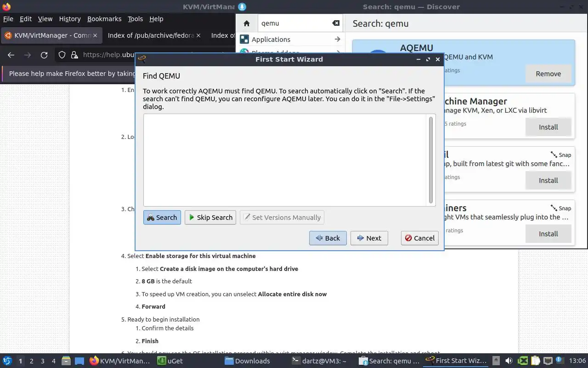
Task: Open Firefox Help menu
Action: 156,19
